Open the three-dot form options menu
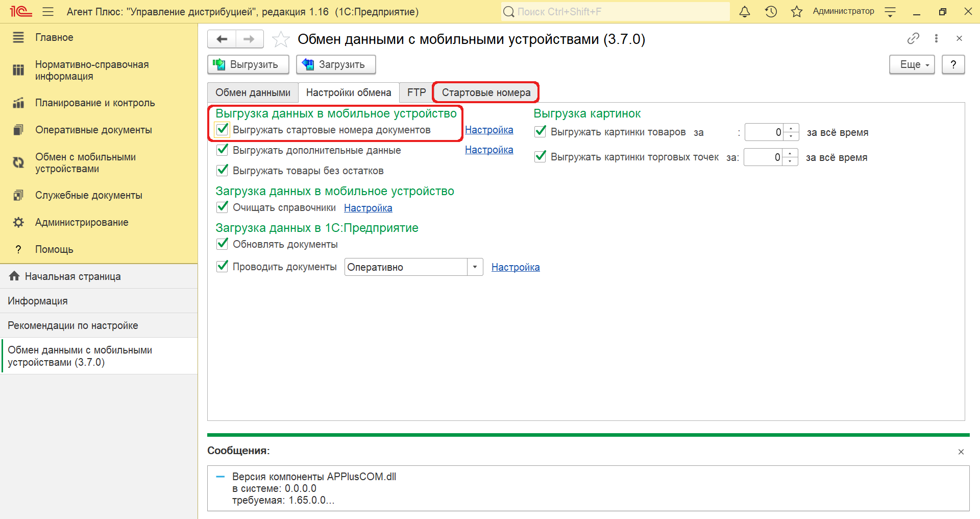980x519 pixels. pos(936,38)
